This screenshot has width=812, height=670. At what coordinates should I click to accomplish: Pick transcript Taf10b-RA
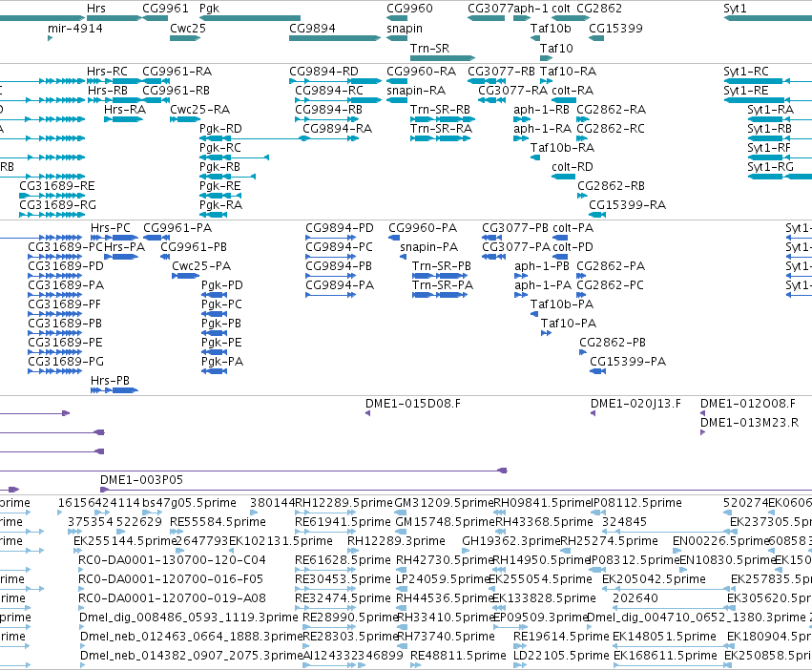[x=562, y=148]
